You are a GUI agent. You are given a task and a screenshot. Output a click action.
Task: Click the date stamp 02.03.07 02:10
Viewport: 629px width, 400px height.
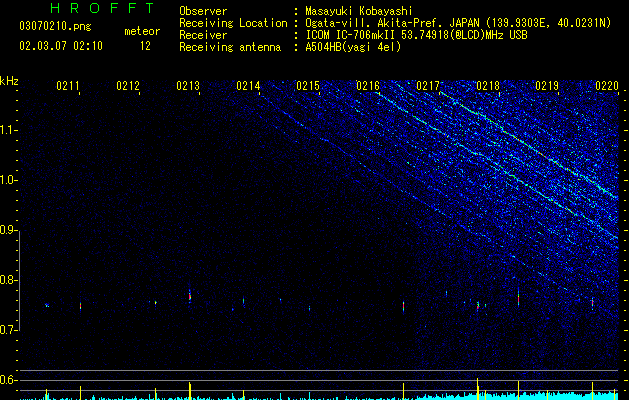[61, 46]
